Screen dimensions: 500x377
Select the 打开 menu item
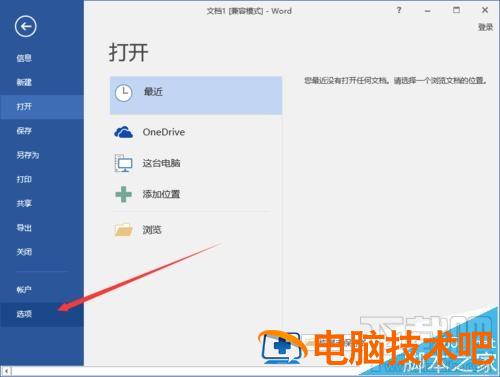pos(42,107)
